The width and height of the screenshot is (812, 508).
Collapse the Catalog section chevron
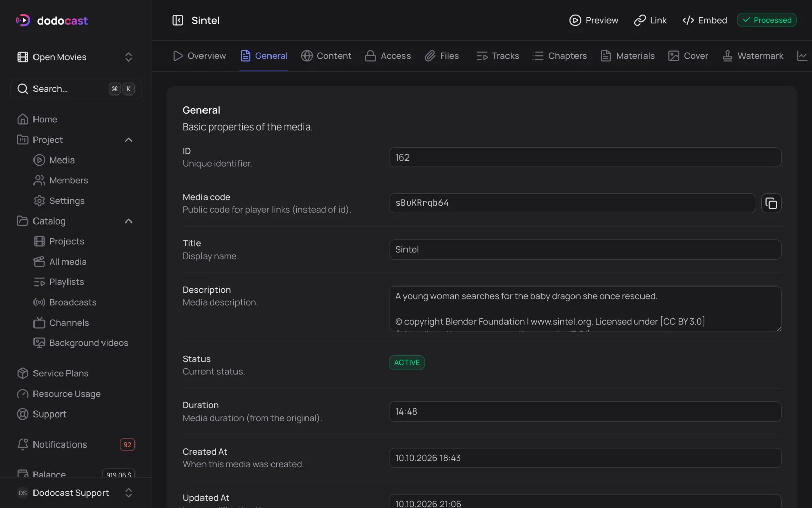point(129,221)
